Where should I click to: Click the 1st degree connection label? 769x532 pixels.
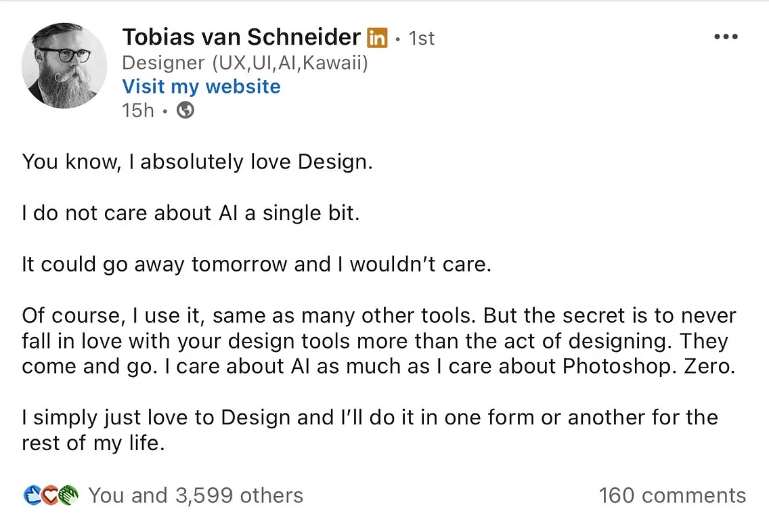pyautogui.click(x=421, y=39)
